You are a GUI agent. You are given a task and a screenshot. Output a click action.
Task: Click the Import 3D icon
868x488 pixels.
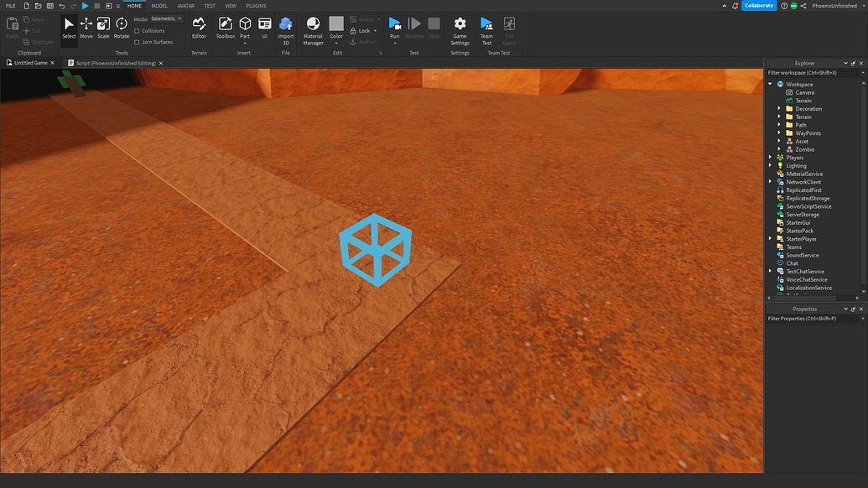pos(286,23)
